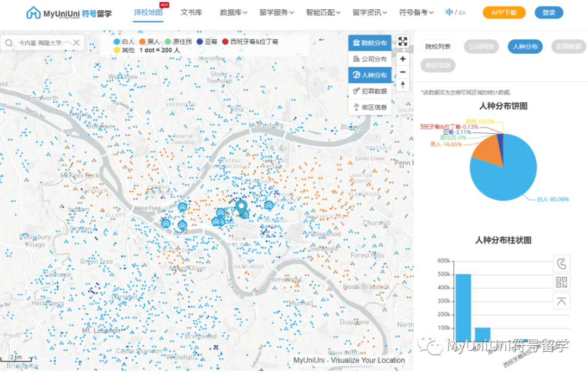The height and width of the screenshot is (373, 588).
Task: Expand 留学资讯 dropdown menu
Action: pyautogui.click(x=370, y=13)
